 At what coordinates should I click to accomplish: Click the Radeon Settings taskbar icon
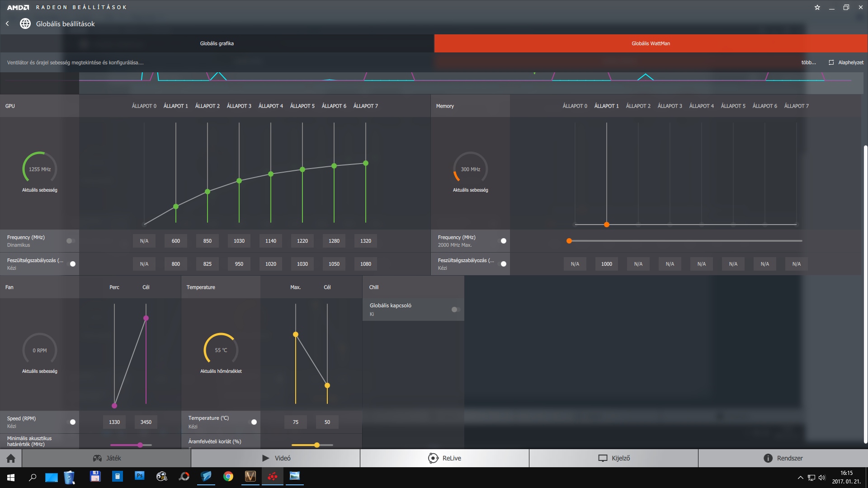coord(273,476)
